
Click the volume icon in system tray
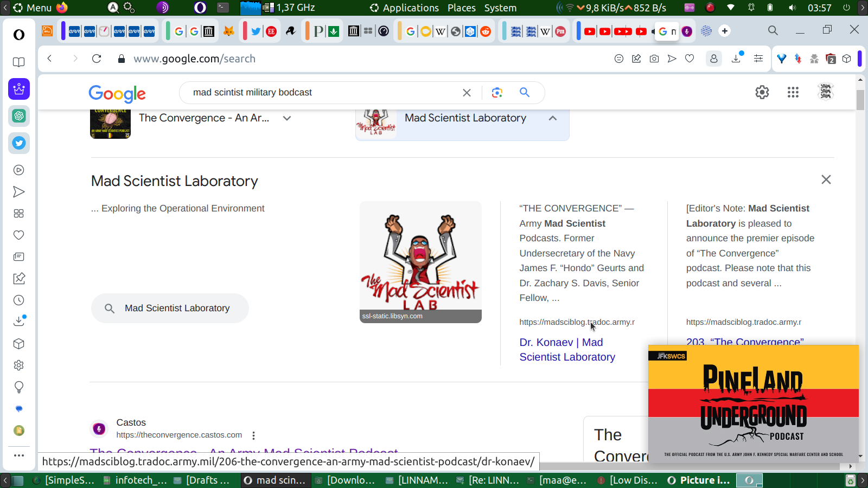792,8
